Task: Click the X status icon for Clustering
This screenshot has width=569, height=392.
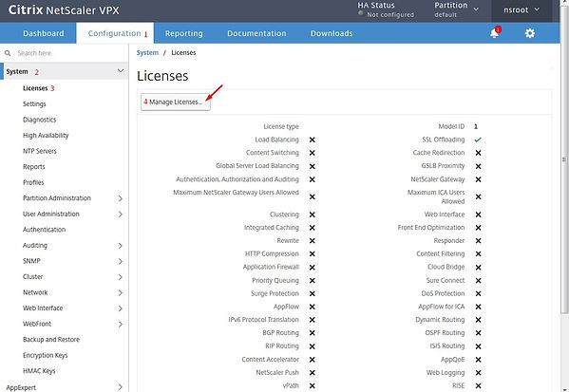Action: (x=313, y=215)
